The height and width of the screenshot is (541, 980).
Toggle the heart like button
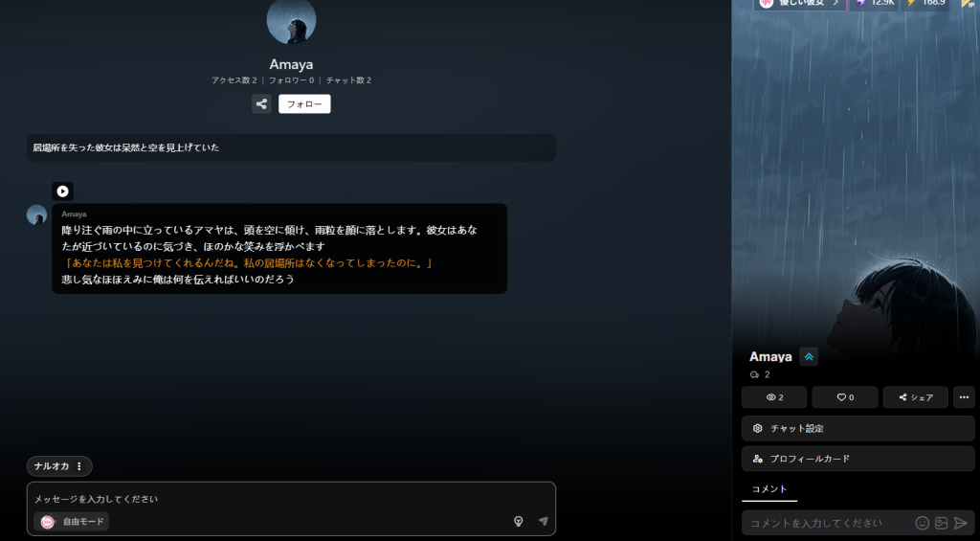844,397
